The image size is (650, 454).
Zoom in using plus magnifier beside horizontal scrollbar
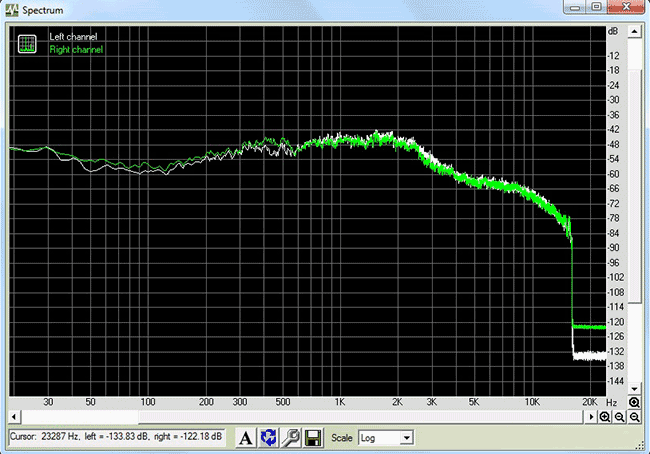click(x=605, y=416)
